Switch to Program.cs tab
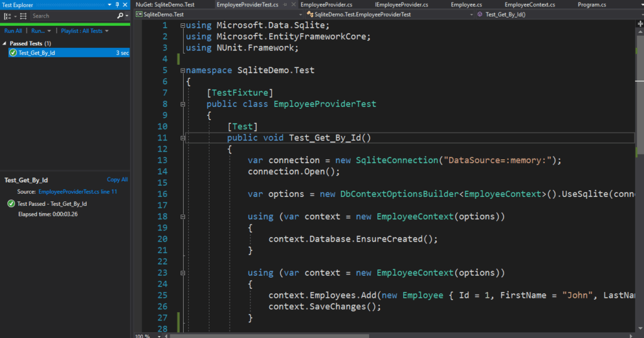This screenshot has width=644, height=338. pos(591,5)
